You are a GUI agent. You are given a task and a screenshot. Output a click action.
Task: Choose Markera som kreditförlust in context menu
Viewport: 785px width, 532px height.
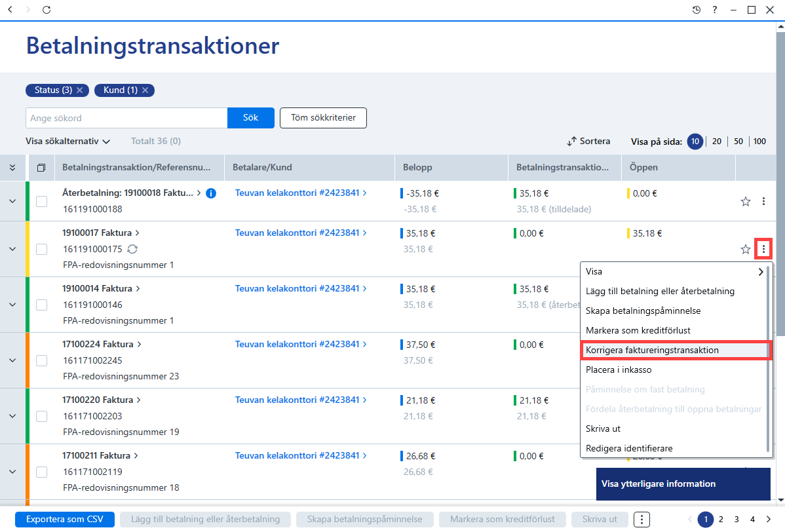(x=674, y=330)
